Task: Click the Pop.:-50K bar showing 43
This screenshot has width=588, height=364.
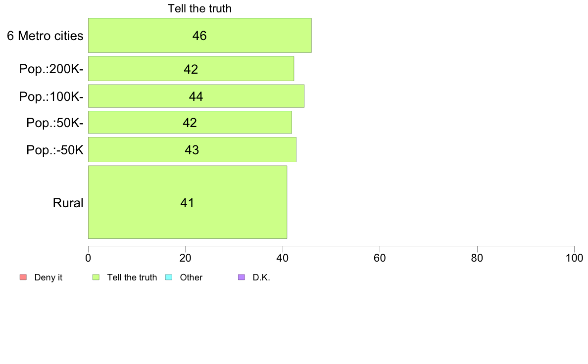Action: click(x=193, y=149)
